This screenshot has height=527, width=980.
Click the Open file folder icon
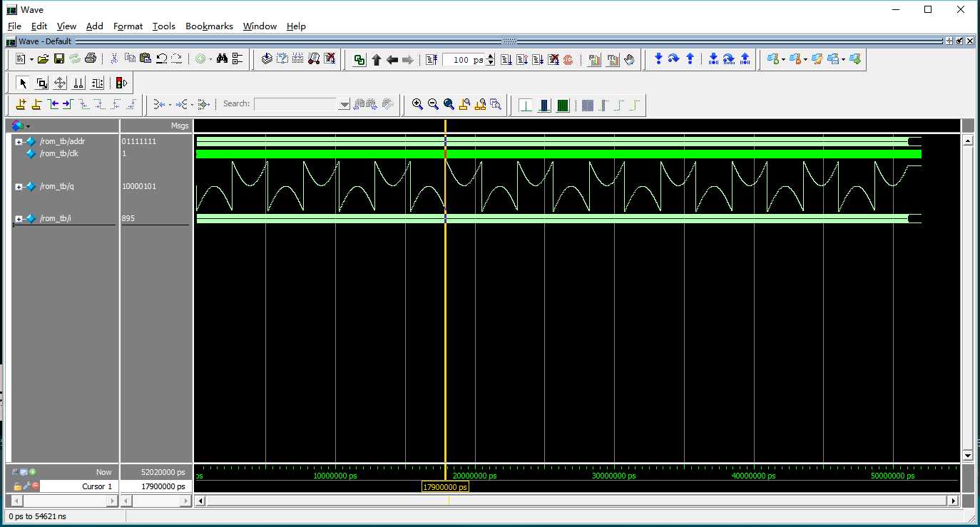tap(43, 59)
